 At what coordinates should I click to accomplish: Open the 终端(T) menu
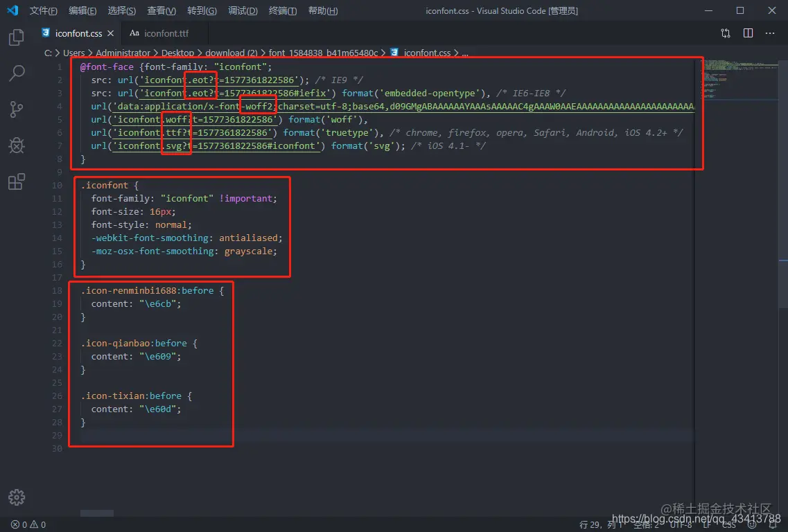pyautogui.click(x=283, y=10)
